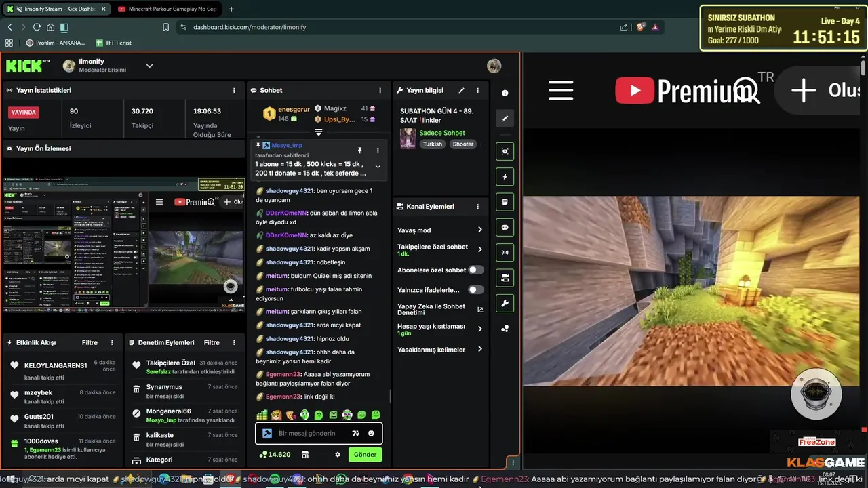Open Yayın bilgisi panel three-dot menu
The width and height of the screenshot is (868, 488).
[x=478, y=90]
